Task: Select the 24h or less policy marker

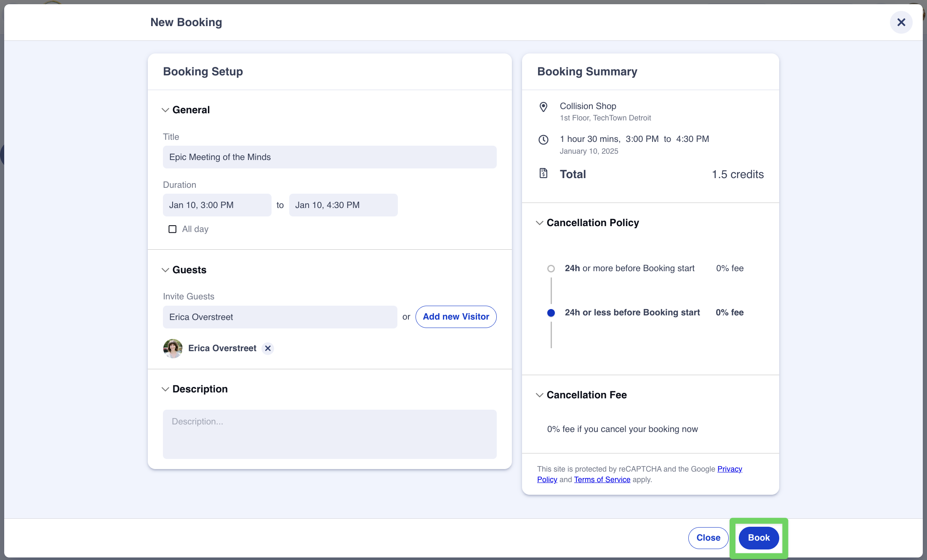Action: [551, 313]
